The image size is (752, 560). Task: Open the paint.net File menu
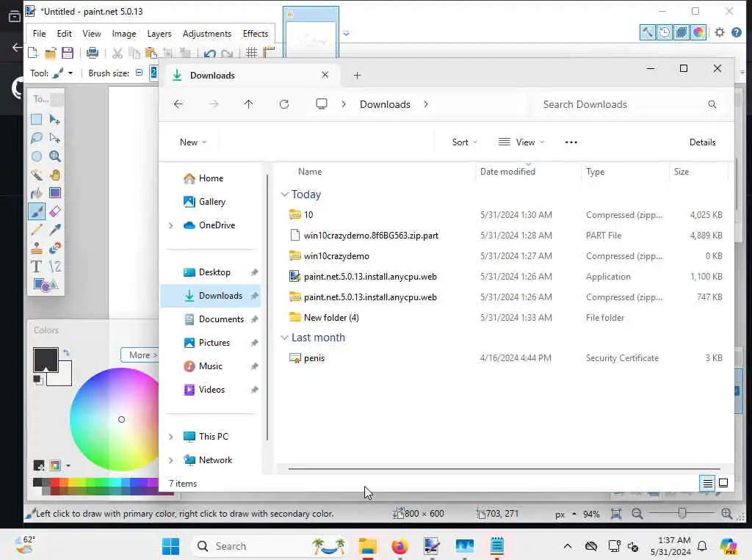click(x=40, y=34)
